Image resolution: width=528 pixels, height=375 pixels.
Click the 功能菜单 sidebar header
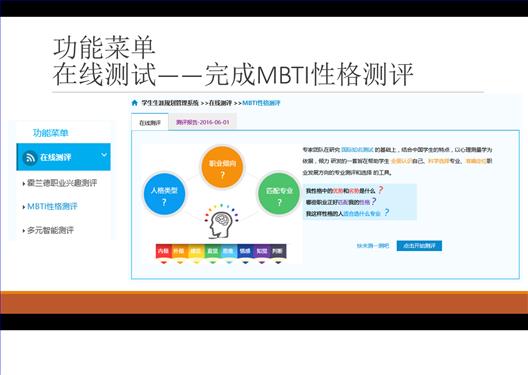(51, 133)
